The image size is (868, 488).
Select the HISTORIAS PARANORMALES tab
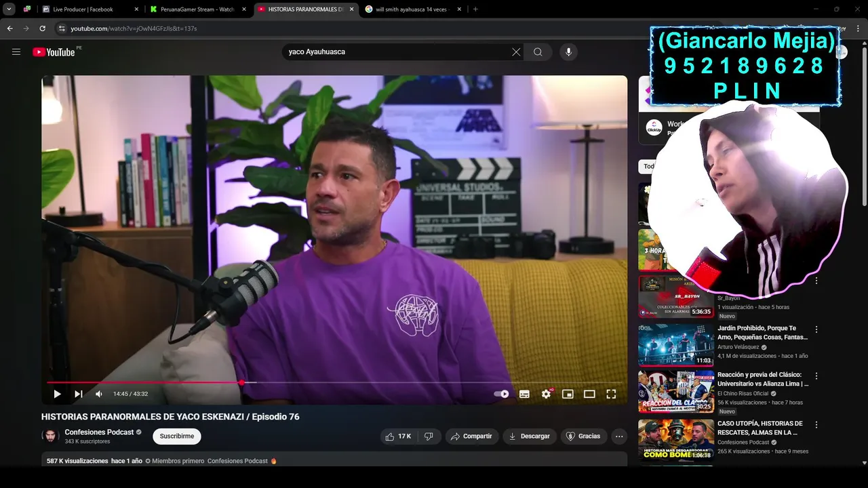(305, 9)
